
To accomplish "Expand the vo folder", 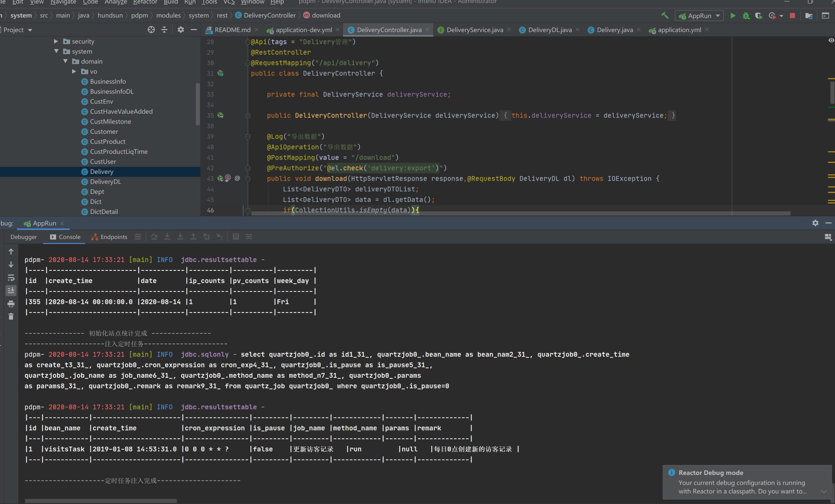I will click(x=74, y=71).
